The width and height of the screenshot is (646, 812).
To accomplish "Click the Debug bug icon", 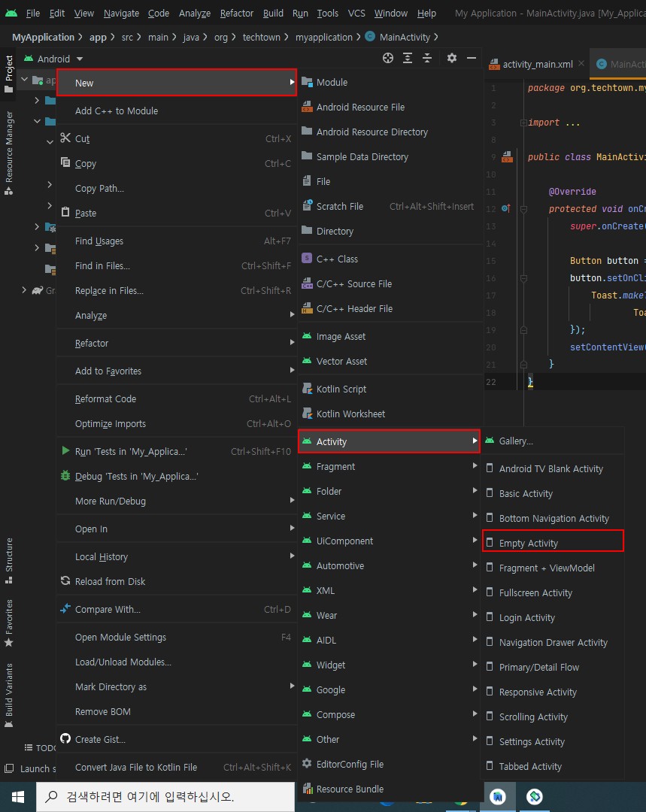I will (x=65, y=475).
